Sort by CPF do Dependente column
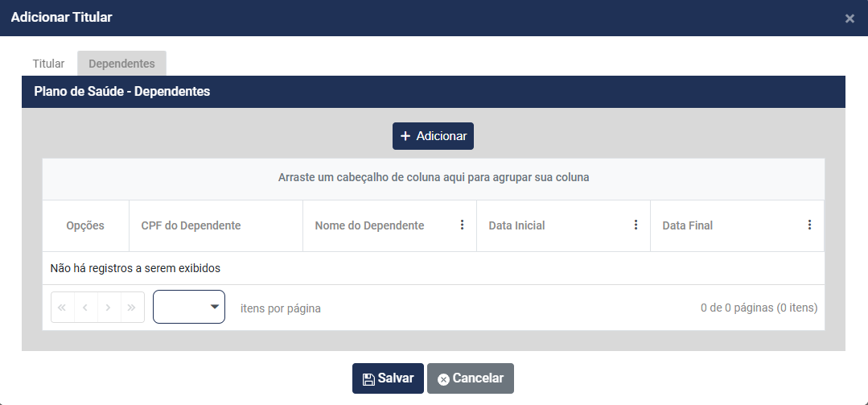The height and width of the screenshot is (405, 868). point(191,225)
